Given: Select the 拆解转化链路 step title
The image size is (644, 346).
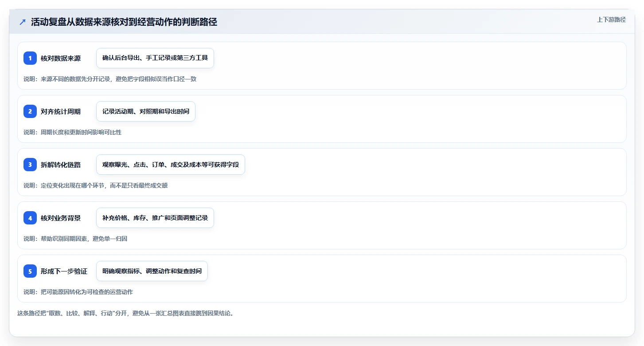Looking at the screenshot, I should click(61, 165).
